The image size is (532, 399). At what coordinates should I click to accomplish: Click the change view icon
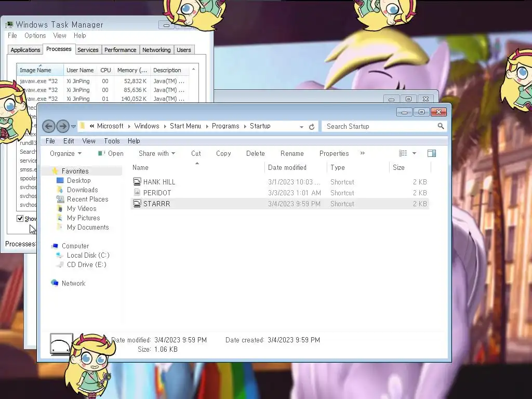403,153
